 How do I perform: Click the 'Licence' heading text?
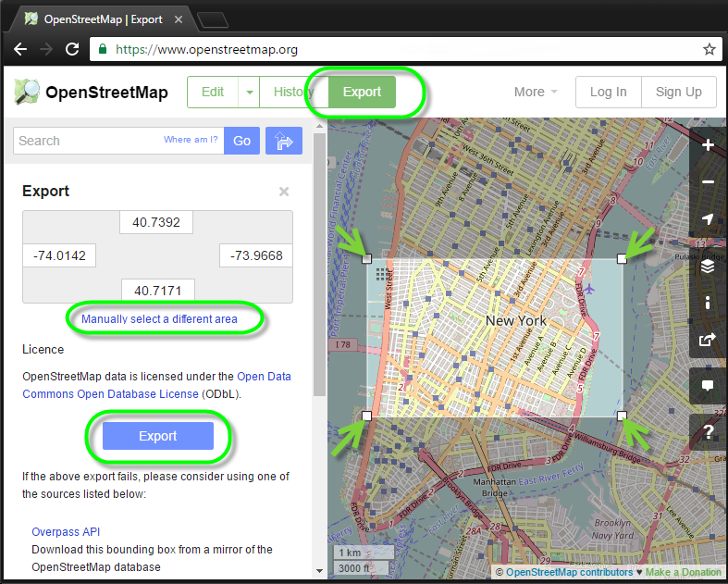coord(43,349)
